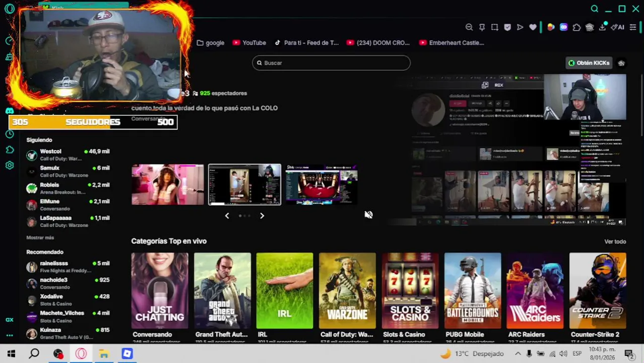Open LaSapaaaaa channel in sidebar

click(x=68, y=221)
